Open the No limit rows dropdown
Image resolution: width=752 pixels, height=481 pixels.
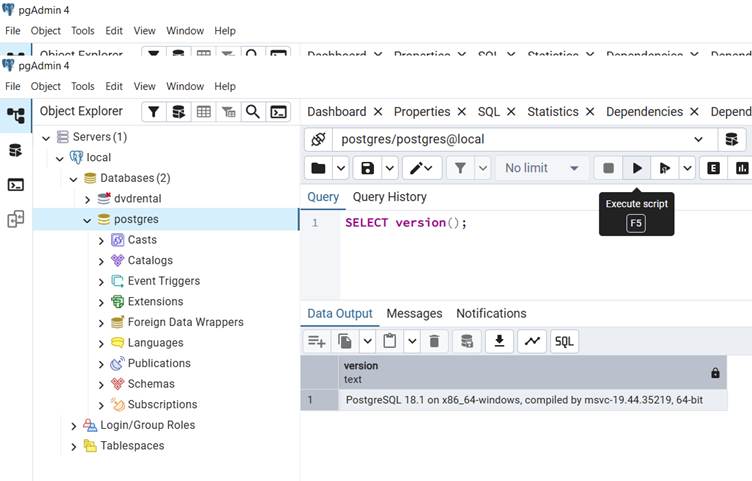pyautogui.click(x=541, y=168)
